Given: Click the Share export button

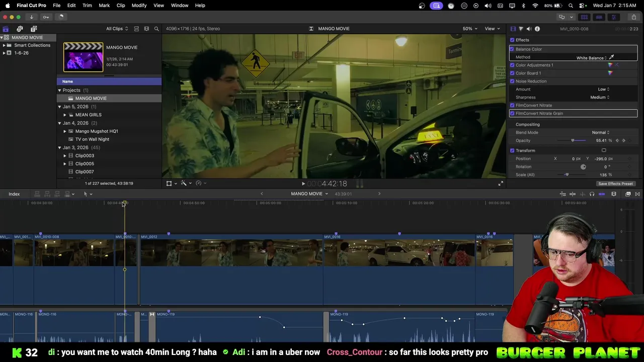Looking at the screenshot, I should coord(633,17).
